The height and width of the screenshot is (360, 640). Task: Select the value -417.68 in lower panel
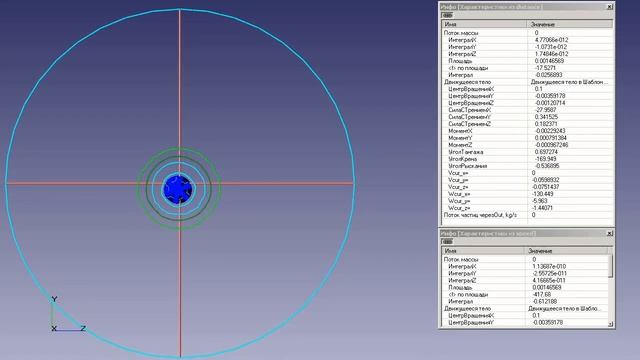tap(542, 294)
